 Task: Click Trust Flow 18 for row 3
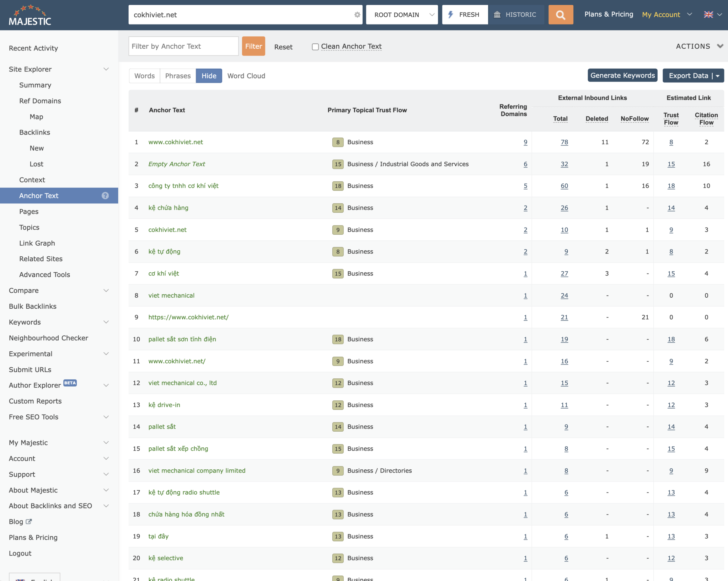point(671,186)
